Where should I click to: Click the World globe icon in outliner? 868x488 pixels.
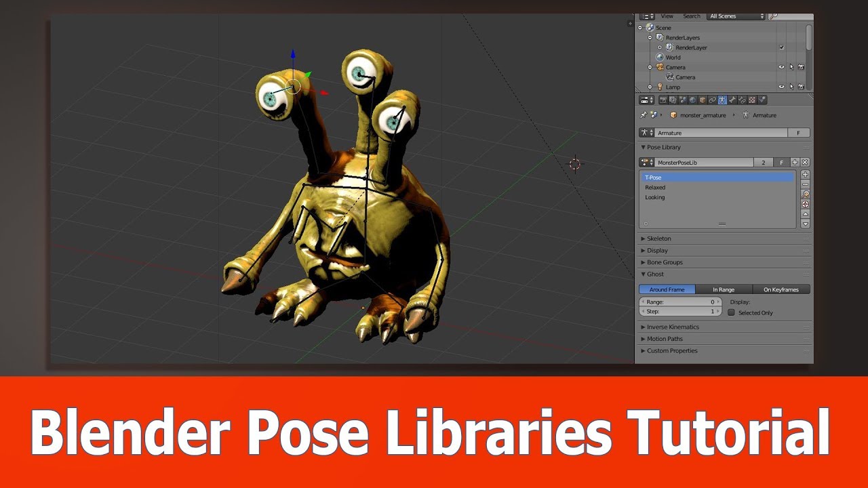[x=660, y=57]
